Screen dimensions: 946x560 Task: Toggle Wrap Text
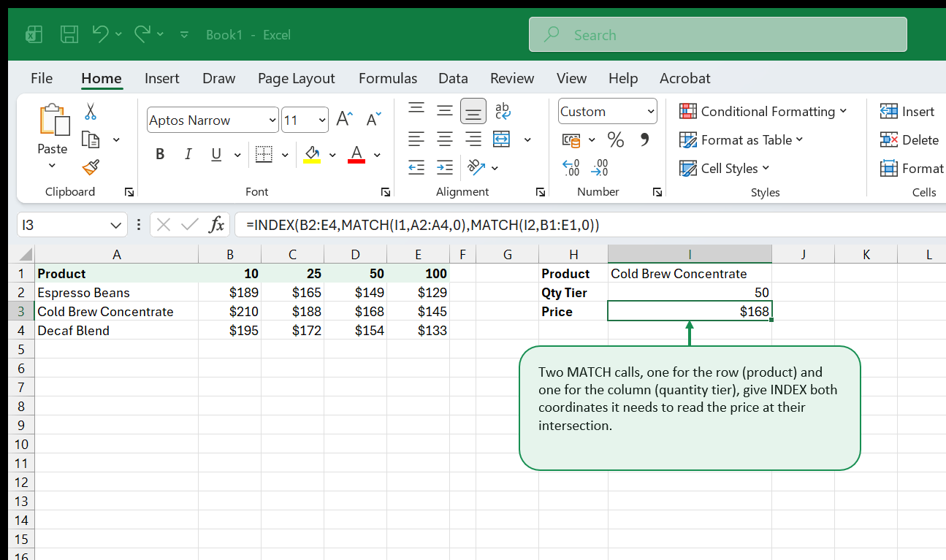[x=503, y=111]
